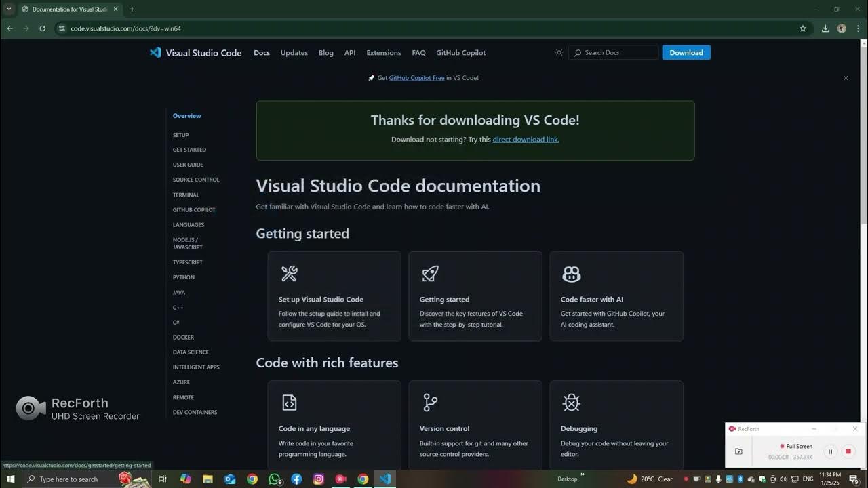Click the Visual Studio Code logo

pyautogui.click(x=195, y=53)
